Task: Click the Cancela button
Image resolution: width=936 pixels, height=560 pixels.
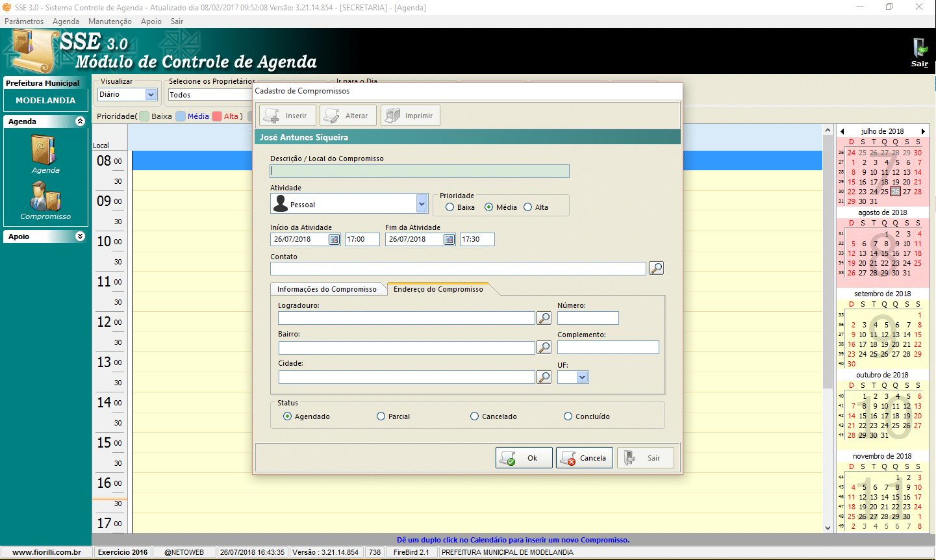Action: [584, 458]
